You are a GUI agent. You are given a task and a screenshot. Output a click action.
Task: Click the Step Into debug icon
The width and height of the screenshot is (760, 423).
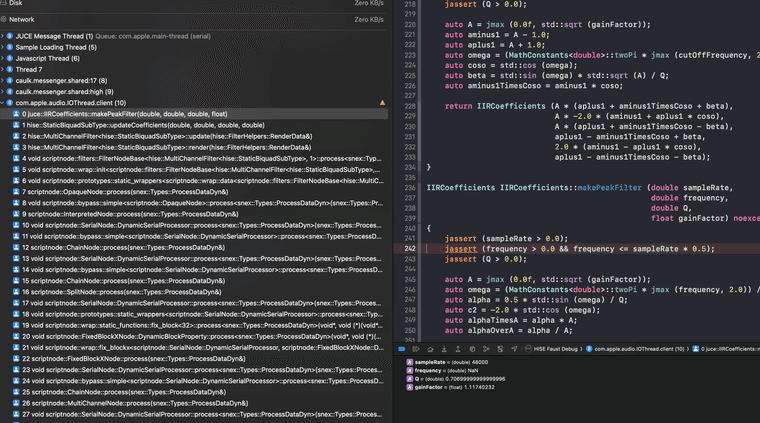pos(444,349)
